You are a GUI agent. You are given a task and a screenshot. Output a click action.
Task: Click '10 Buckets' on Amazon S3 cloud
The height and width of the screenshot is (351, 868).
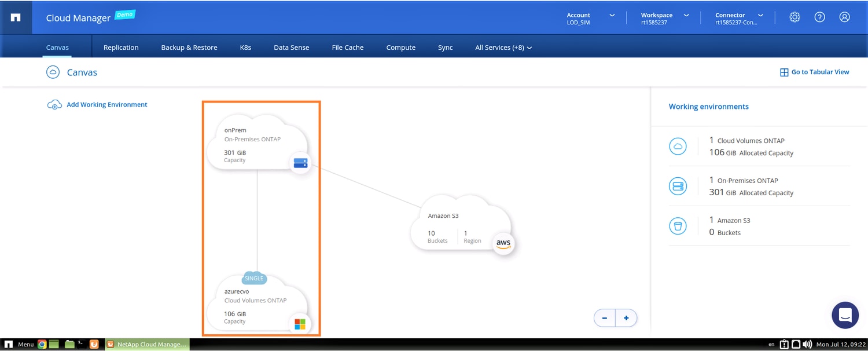(x=437, y=237)
